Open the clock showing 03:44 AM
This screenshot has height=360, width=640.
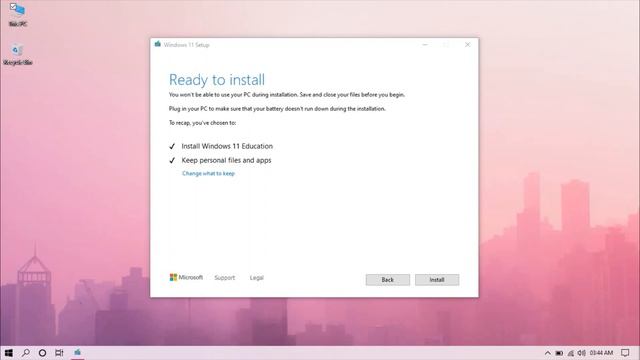601,353
